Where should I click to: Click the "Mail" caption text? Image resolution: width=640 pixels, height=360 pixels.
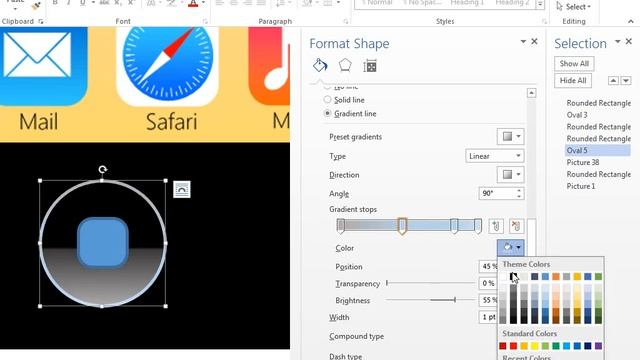38,122
